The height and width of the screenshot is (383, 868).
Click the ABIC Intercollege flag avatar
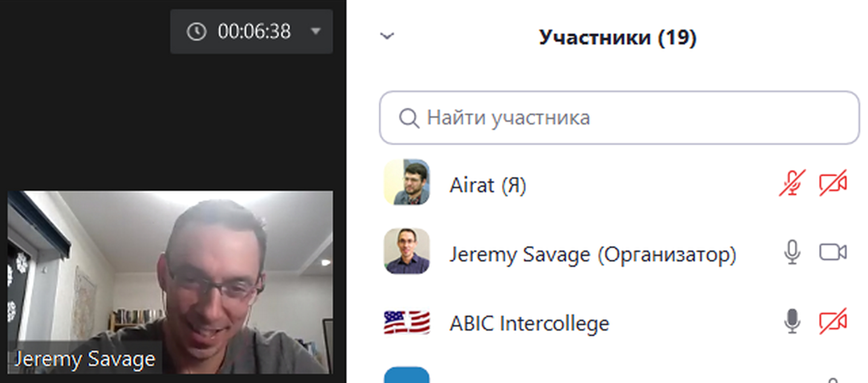tap(407, 322)
